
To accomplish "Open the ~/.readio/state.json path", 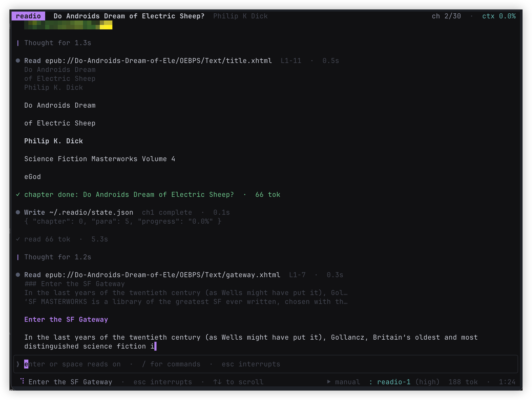I will click(91, 212).
